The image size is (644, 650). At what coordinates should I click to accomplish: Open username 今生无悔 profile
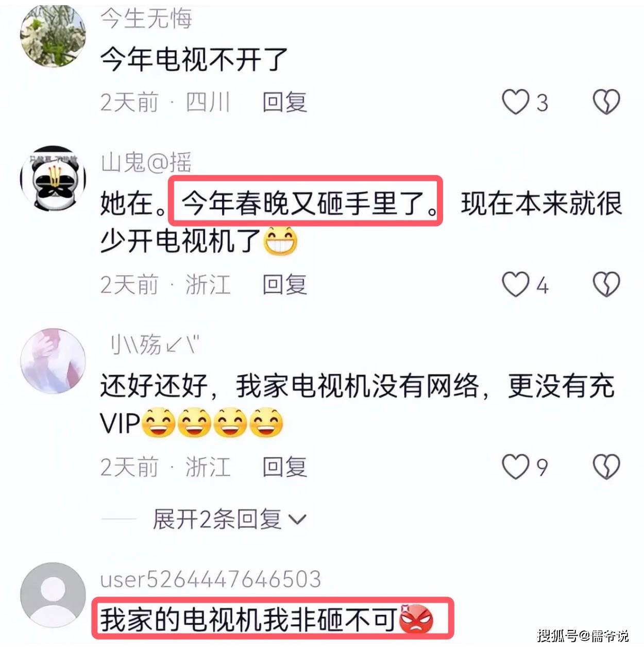pyautogui.click(x=146, y=19)
